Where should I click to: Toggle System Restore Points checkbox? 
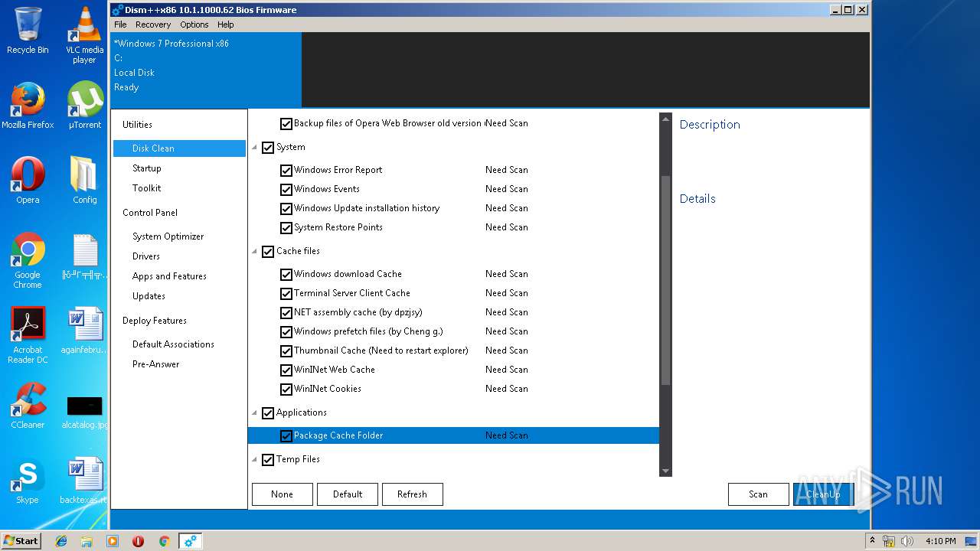(x=286, y=228)
